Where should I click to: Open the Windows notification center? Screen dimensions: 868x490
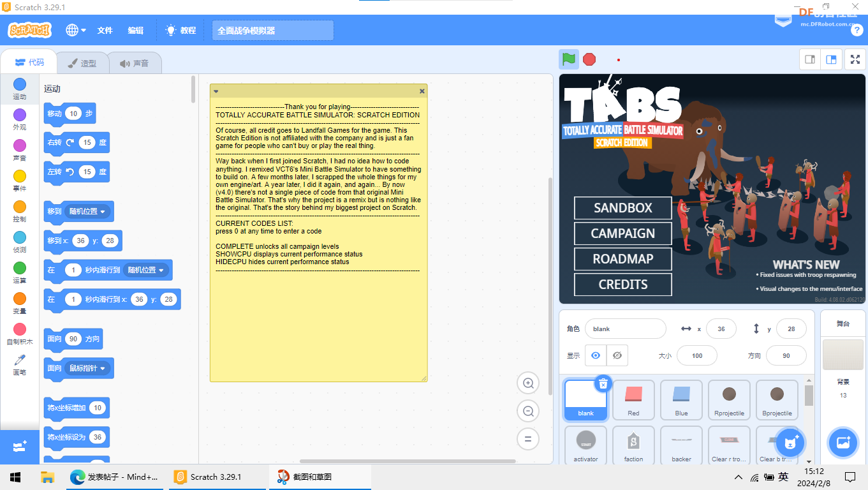coord(850,477)
